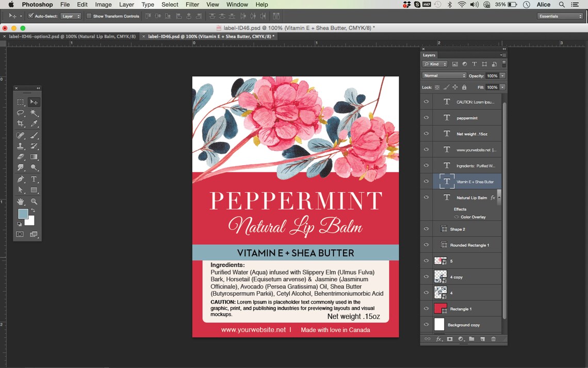Select the Crop tool

coord(20,123)
